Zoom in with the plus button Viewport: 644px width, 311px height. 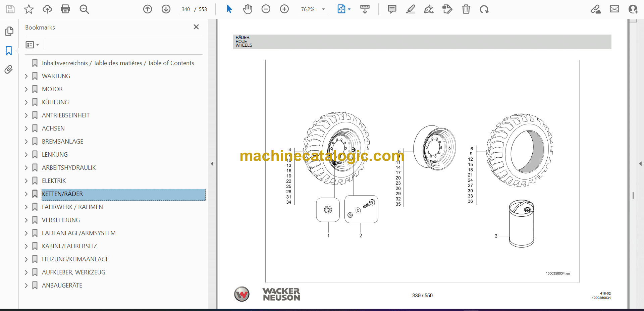coord(284,9)
